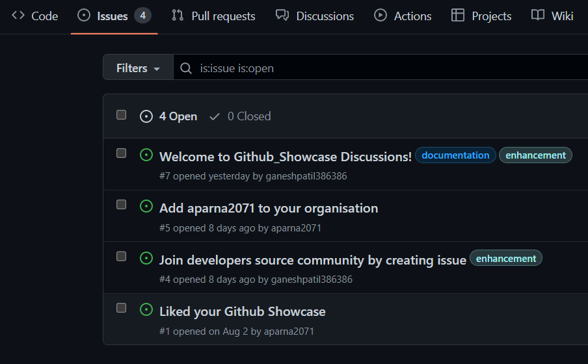Tick checkbox for Join developers source community issue
This screenshot has height=364, width=588.
pos(121,256)
